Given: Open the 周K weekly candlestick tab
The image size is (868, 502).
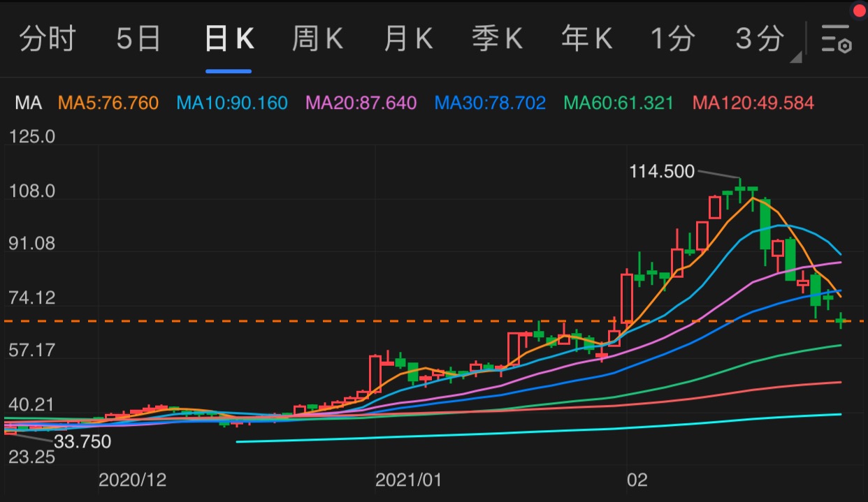Looking at the screenshot, I should pos(317,38).
